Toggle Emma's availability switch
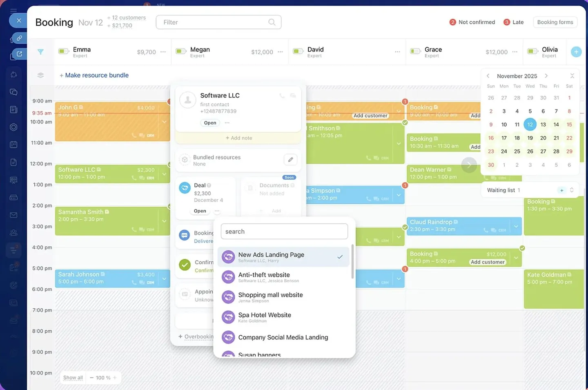The height and width of the screenshot is (390, 588). (x=63, y=51)
